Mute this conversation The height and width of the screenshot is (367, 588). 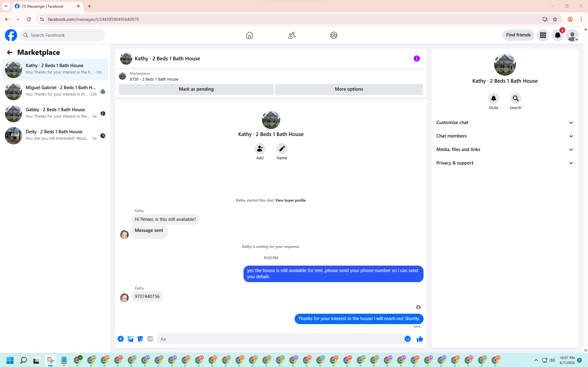493,99
